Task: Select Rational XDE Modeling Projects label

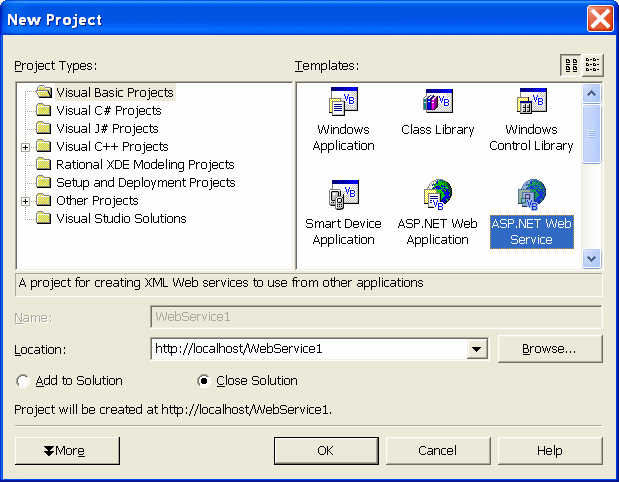Action: coord(145,165)
